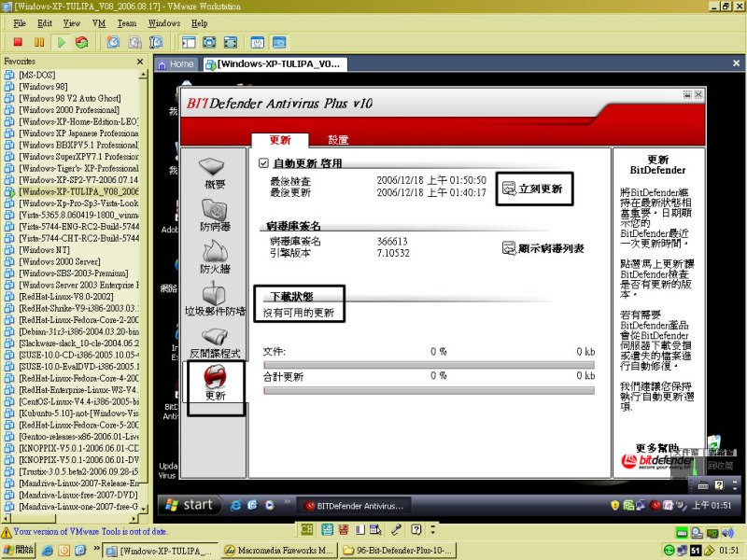The height and width of the screenshot is (560, 747).
Task: Click the green Power On play icon
Action: (61, 42)
